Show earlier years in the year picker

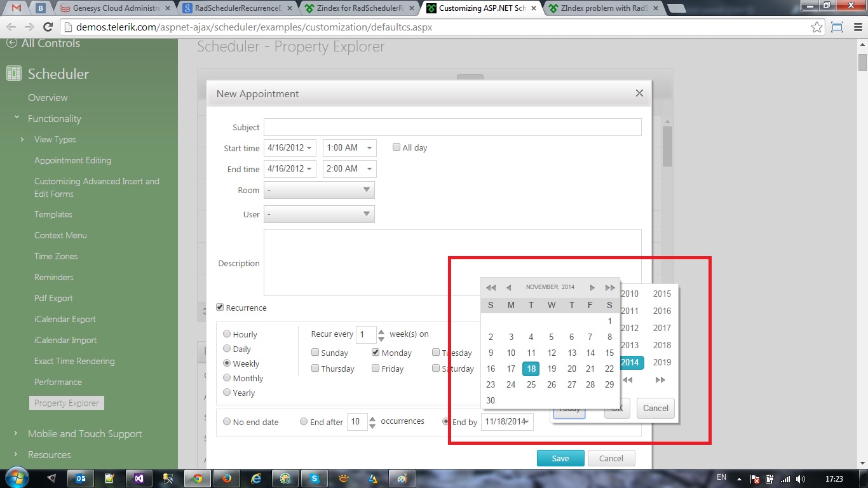coord(628,380)
